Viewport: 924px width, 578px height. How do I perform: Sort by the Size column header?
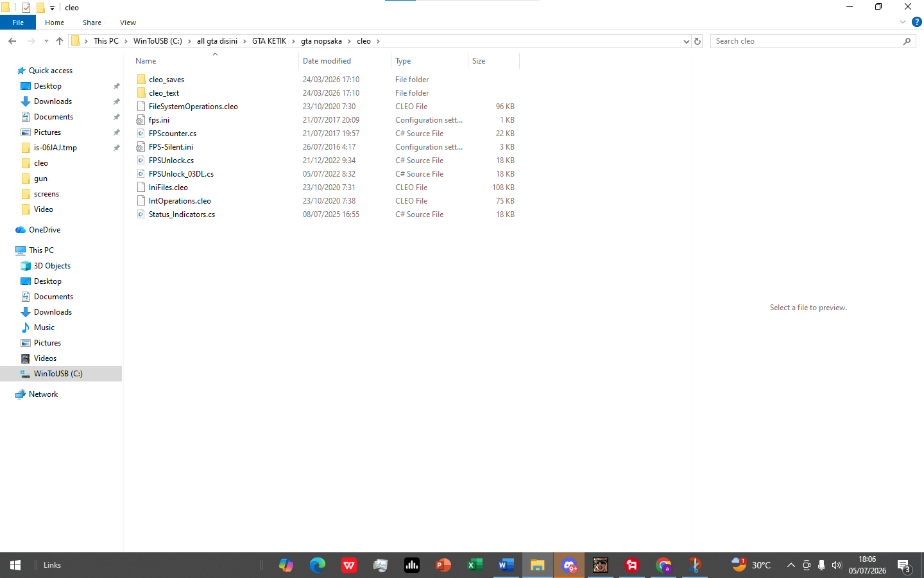493,61
